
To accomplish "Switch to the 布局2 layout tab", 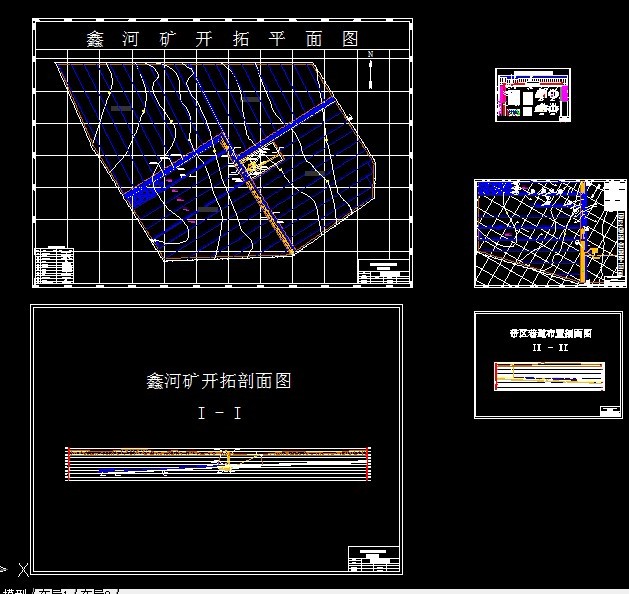I will 98,591.
